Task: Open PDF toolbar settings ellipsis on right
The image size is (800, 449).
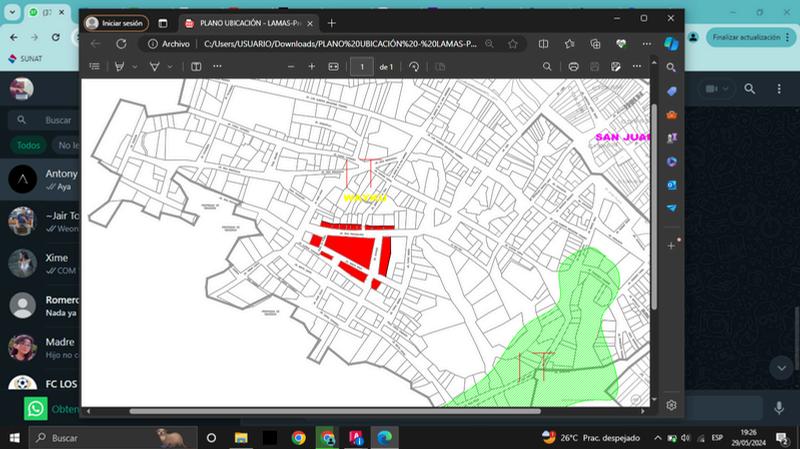Action: click(637, 66)
